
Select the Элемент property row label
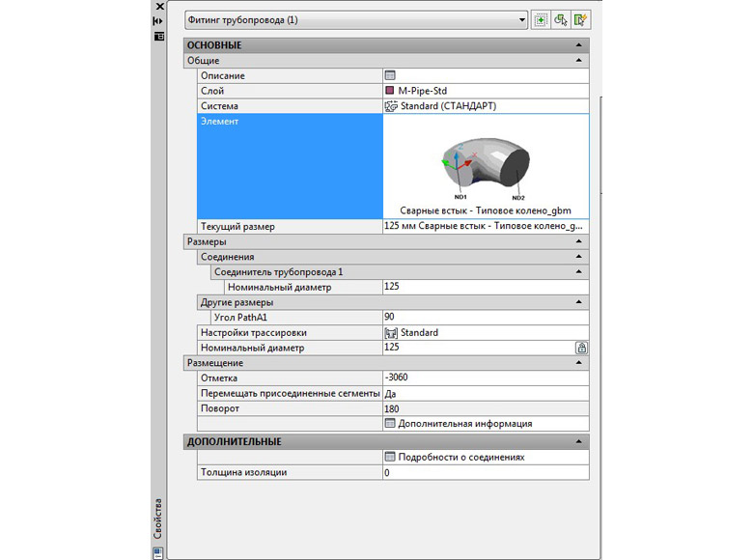(x=290, y=166)
